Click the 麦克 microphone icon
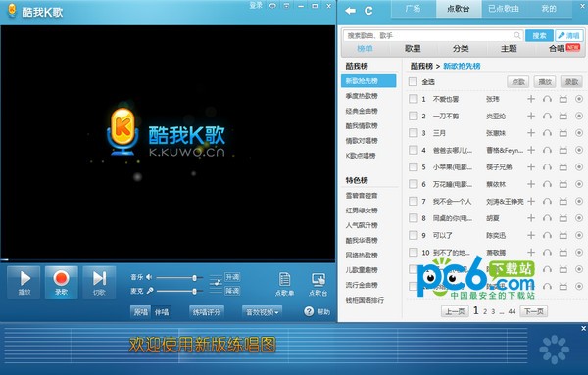The width and height of the screenshot is (588, 375). tap(150, 291)
